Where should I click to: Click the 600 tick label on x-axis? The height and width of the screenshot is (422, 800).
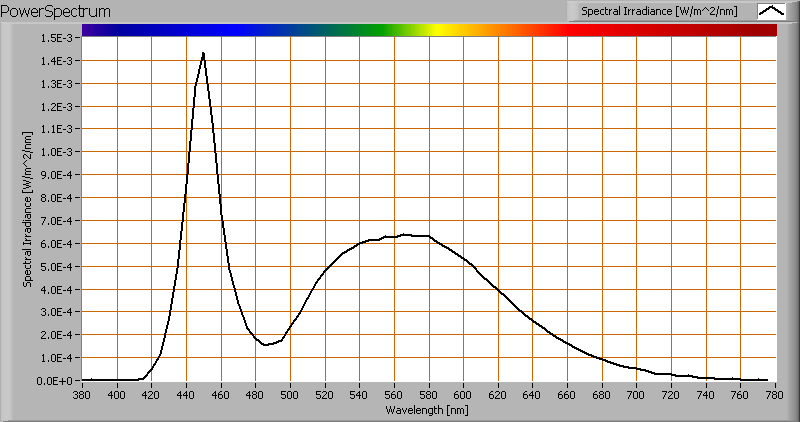463,395
